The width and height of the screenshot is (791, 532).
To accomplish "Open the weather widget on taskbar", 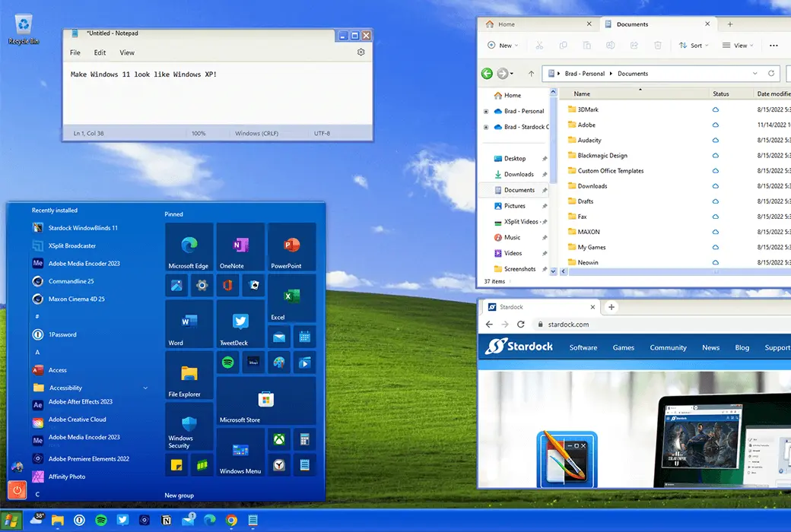I will coord(37,519).
